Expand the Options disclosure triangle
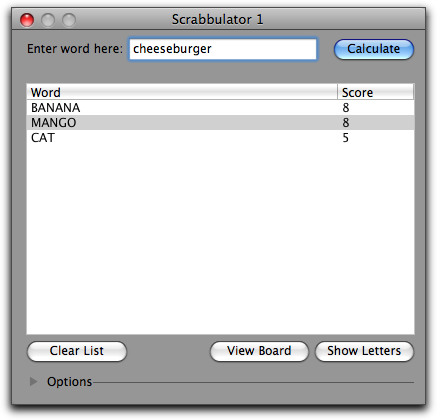 (33, 381)
